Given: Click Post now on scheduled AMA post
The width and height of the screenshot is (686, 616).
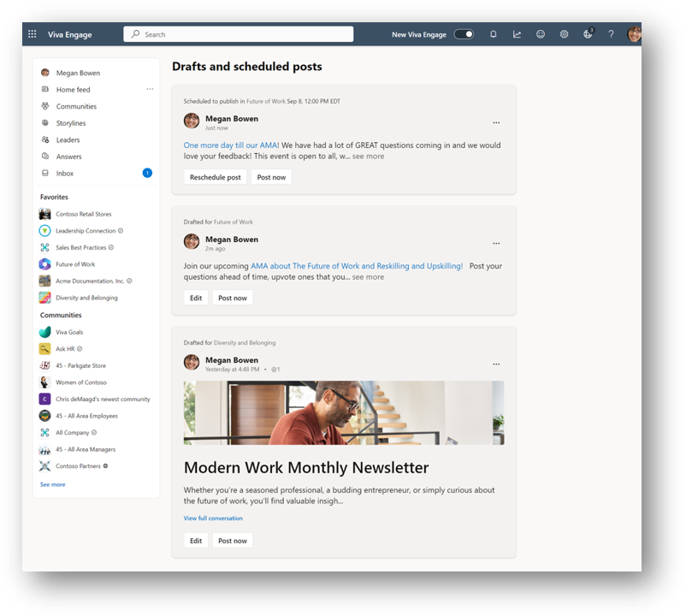Looking at the screenshot, I should click(x=271, y=177).
